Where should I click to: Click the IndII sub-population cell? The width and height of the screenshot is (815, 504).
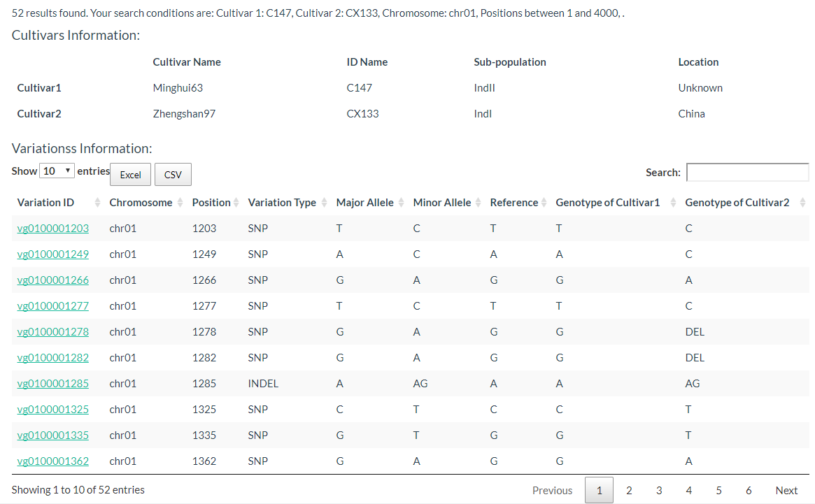click(x=484, y=88)
